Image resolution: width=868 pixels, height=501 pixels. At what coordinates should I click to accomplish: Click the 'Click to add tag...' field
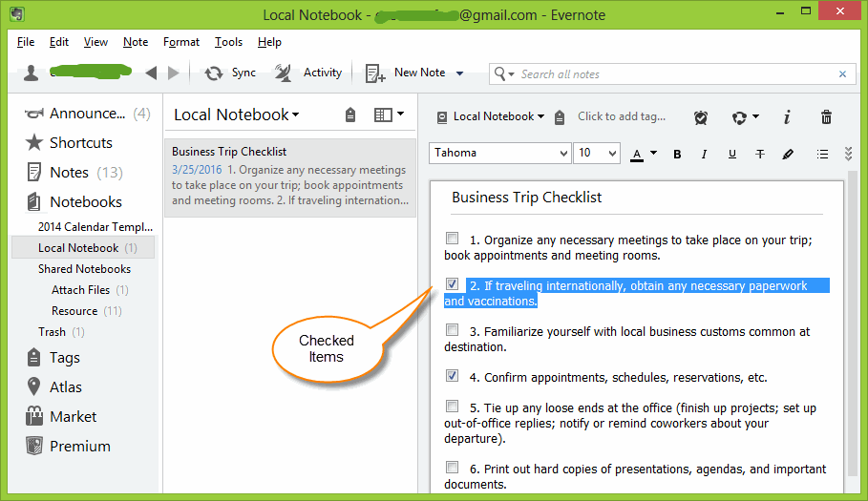click(x=622, y=116)
